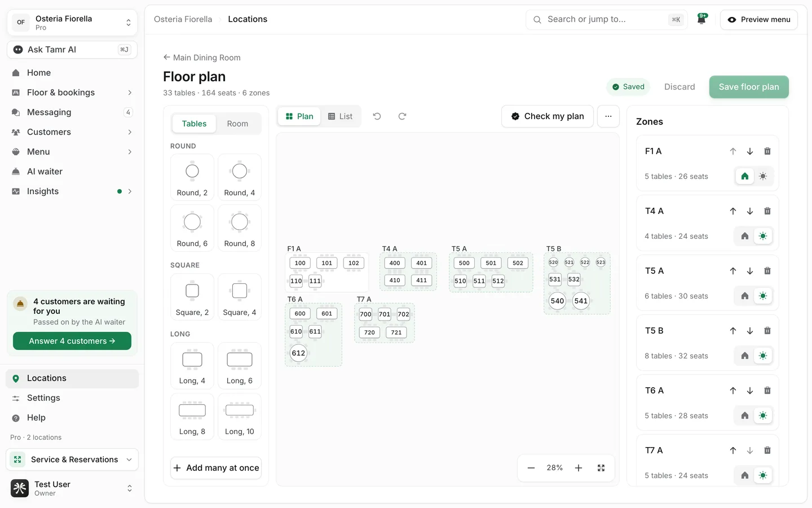Expand the Customers submenu
This screenshot has width=812, height=508.
[130, 132]
